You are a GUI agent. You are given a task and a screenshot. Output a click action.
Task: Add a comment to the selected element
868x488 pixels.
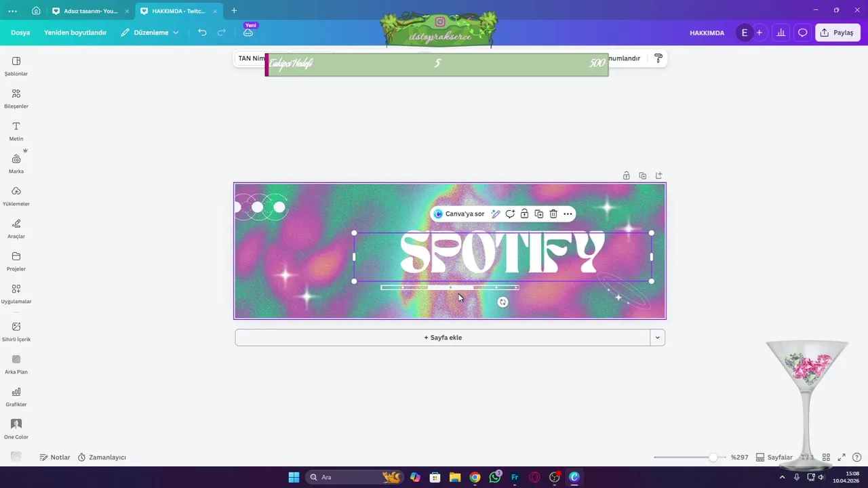(510, 213)
